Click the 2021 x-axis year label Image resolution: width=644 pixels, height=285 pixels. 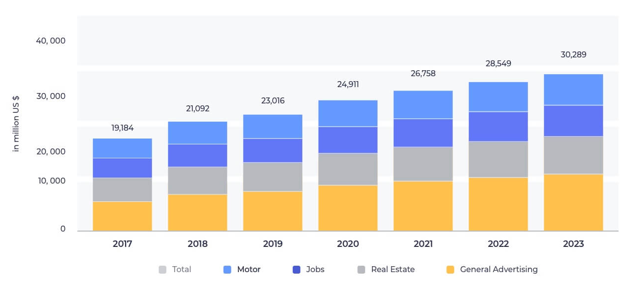[423, 244]
